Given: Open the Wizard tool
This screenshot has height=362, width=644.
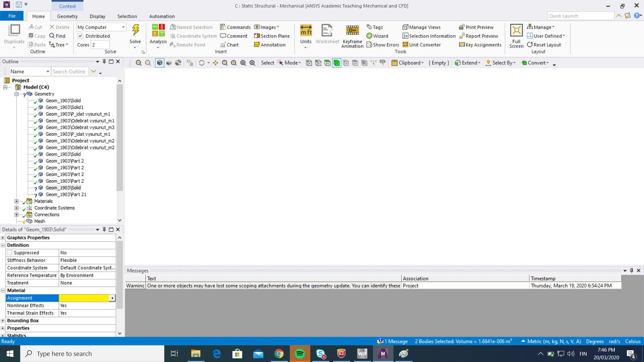Looking at the screenshot, I should [377, 36].
